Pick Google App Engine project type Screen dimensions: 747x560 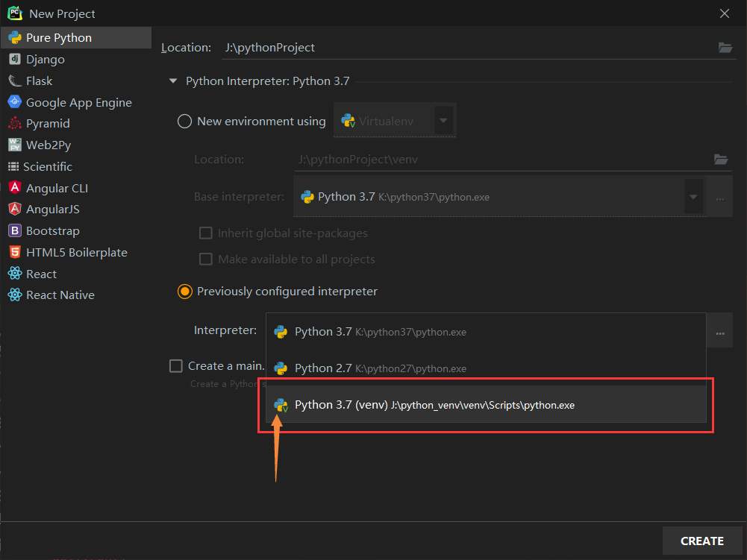76,102
